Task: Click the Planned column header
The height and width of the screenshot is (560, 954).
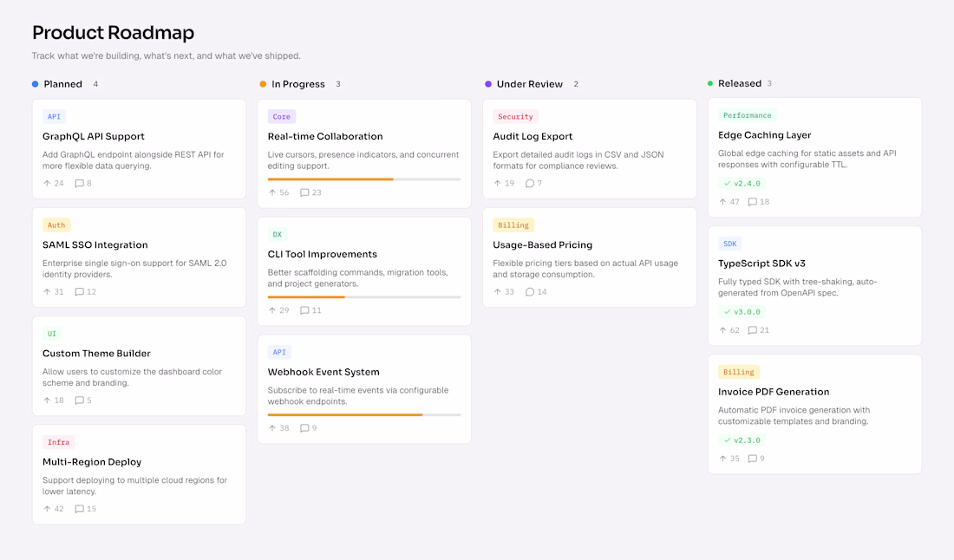Action: click(x=62, y=84)
